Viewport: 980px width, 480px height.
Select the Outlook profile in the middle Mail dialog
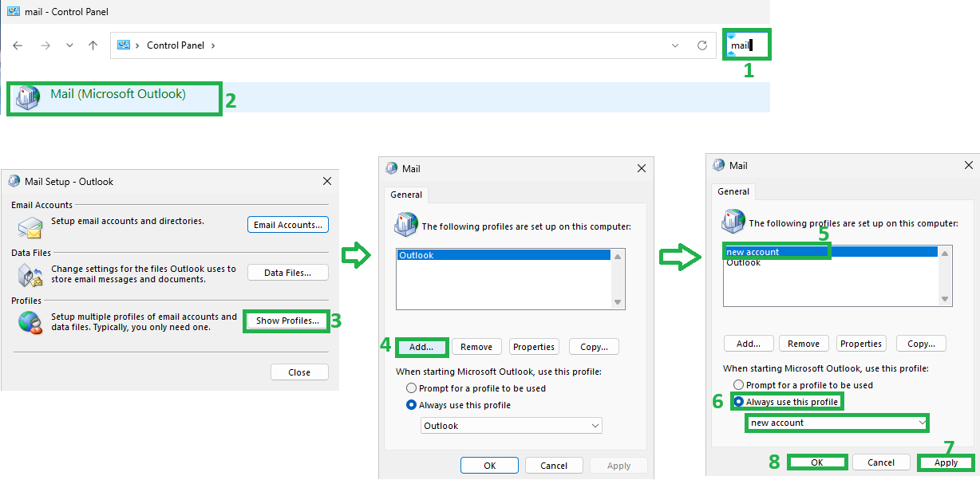[x=504, y=255]
